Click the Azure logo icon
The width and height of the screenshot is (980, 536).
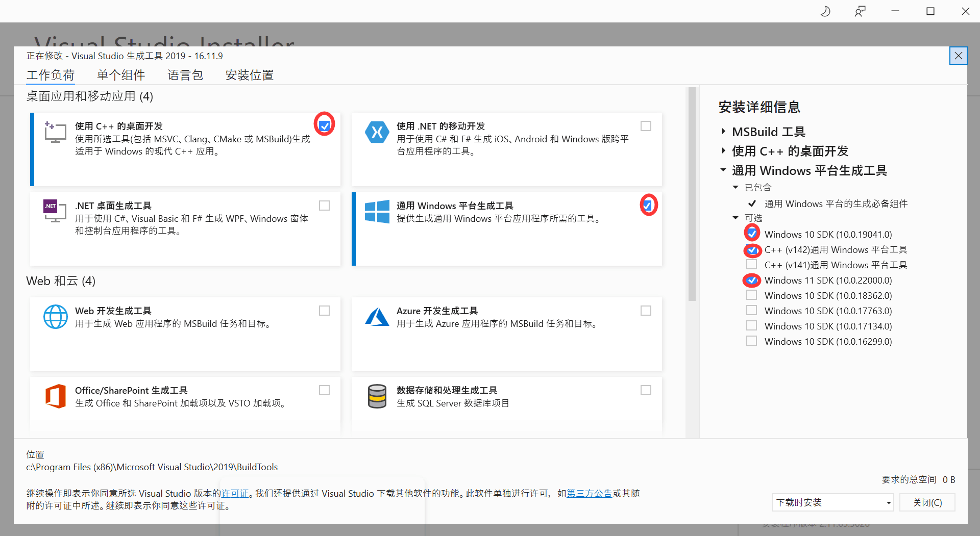pyautogui.click(x=377, y=317)
